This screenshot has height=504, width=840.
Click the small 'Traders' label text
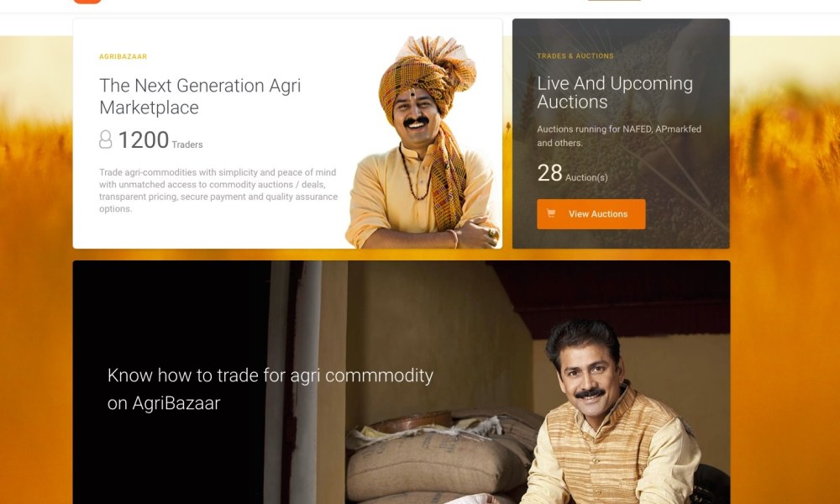coord(187,144)
